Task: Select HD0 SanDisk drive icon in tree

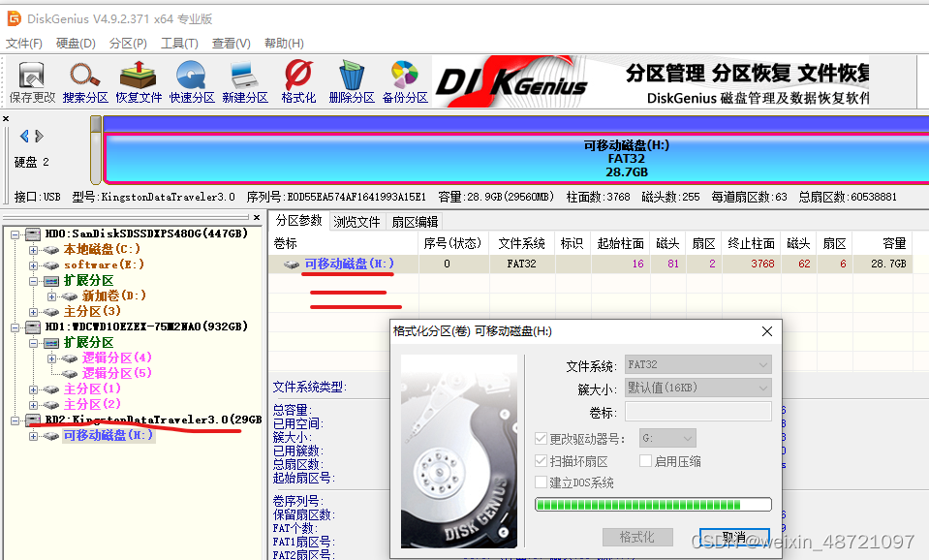Action: click(33, 234)
